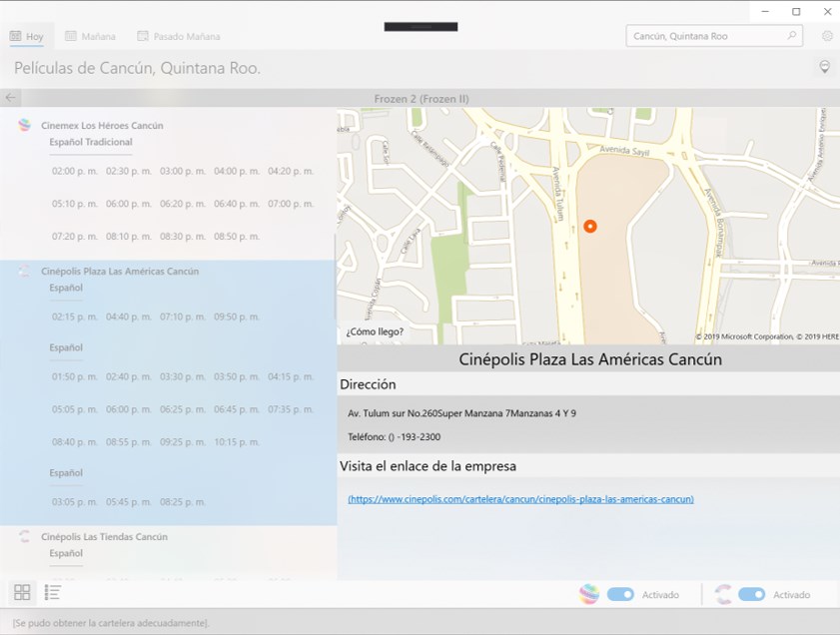Click Cinépolis logo beside Las Tiendas Cancún
Screen dimensions: 840x635
coord(24,536)
